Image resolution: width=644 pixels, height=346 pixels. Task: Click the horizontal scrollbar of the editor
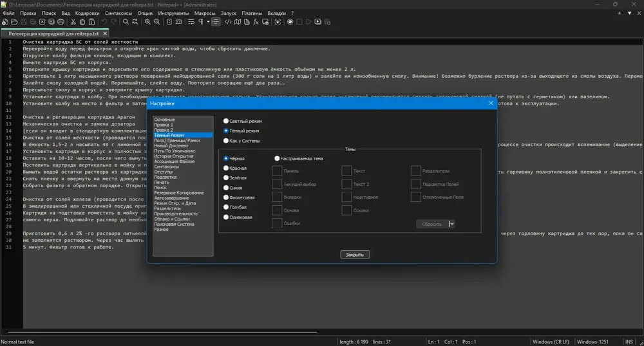click(x=162, y=332)
